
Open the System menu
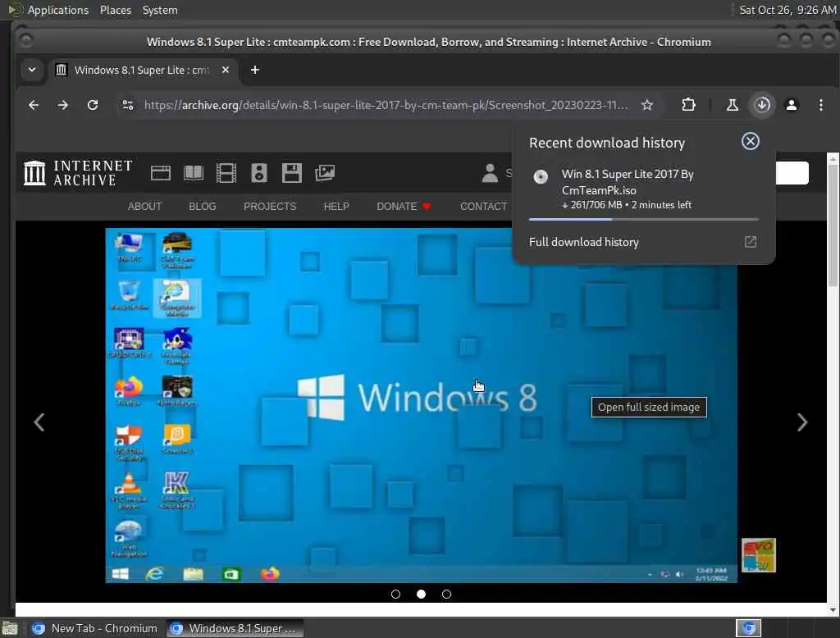click(x=160, y=10)
